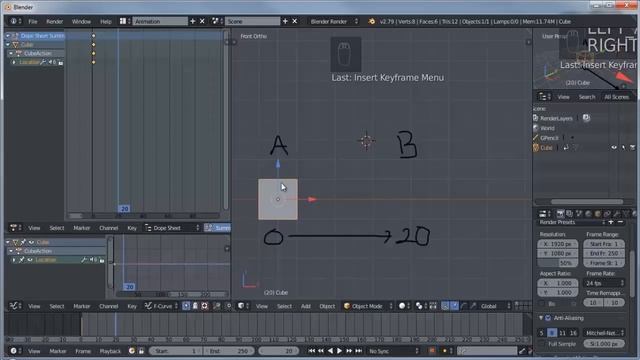Open the scene browse icon
Image resolution: width=640 pixels, height=360 pixels.
click(217, 21)
